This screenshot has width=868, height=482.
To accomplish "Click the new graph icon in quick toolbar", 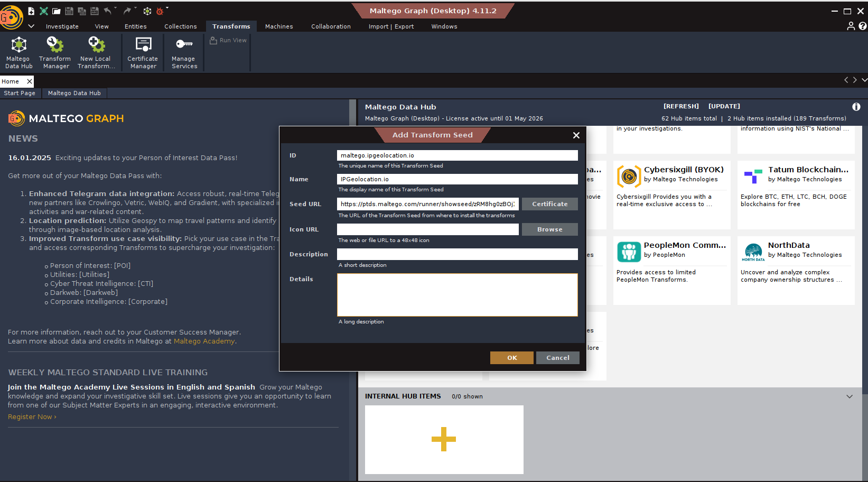I will 31,11.
